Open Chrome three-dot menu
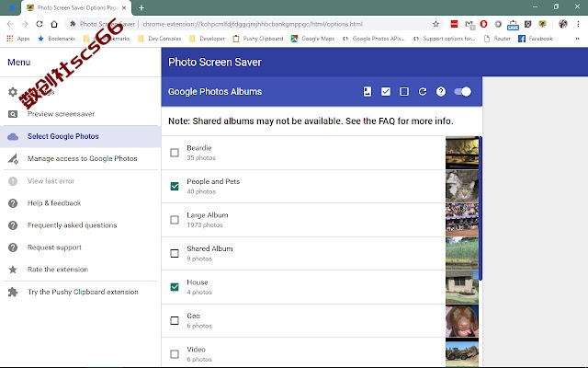588x368 pixels. point(578,24)
